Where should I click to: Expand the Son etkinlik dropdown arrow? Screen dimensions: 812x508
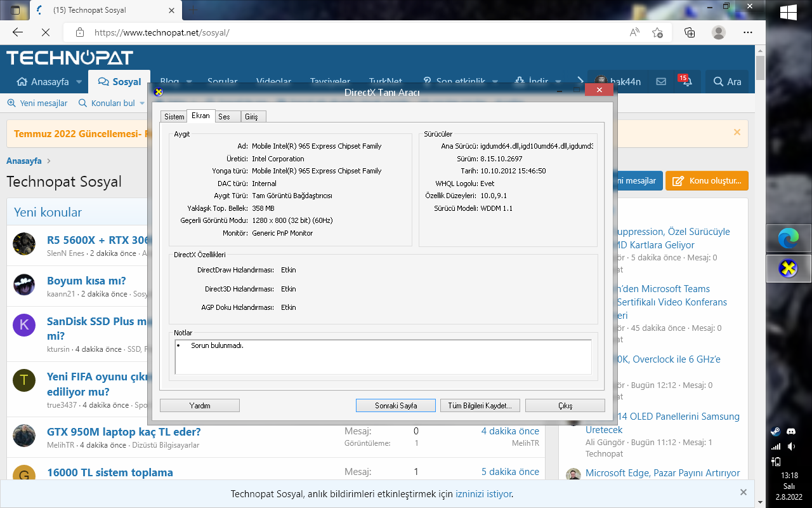coord(495,82)
